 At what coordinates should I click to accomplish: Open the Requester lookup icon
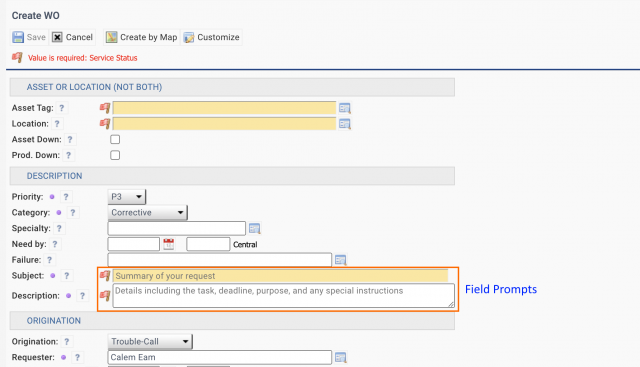pyautogui.click(x=340, y=358)
